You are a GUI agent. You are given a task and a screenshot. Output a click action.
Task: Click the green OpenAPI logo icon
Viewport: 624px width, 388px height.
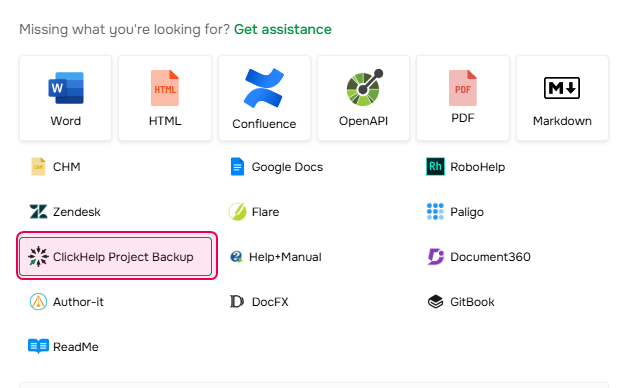click(365, 88)
